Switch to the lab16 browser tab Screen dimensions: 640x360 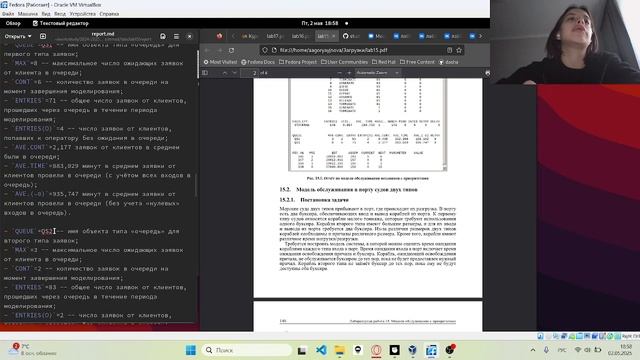[300, 36]
